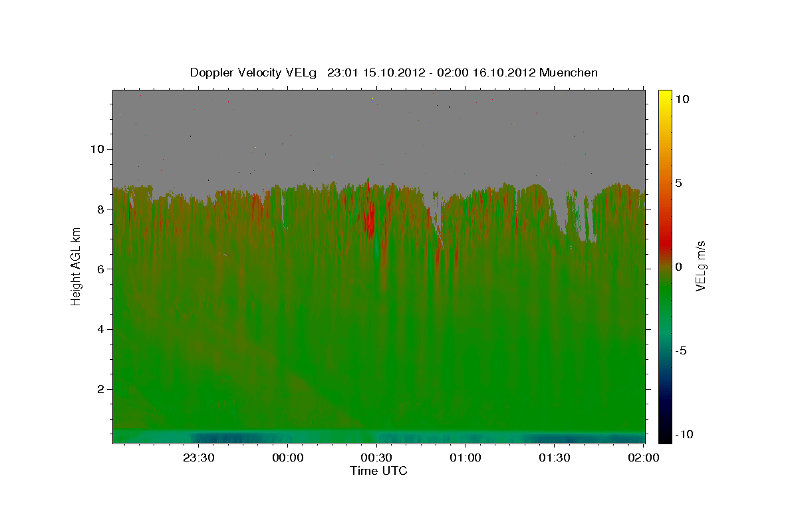Click the 'Muenchen' location in title
The width and height of the screenshot is (798, 532).
click(569, 72)
